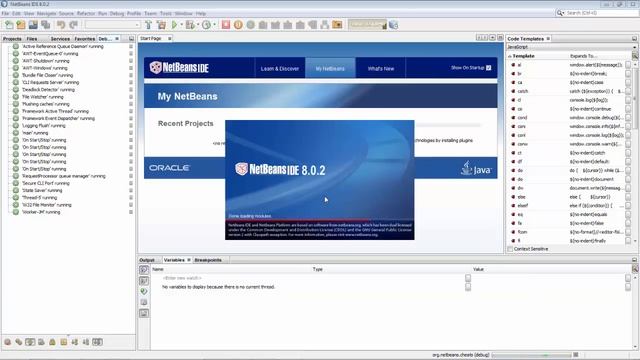Open the Refactor menu
Image resolution: width=640 pixels, height=360 pixels.
[x=86, y=13]
